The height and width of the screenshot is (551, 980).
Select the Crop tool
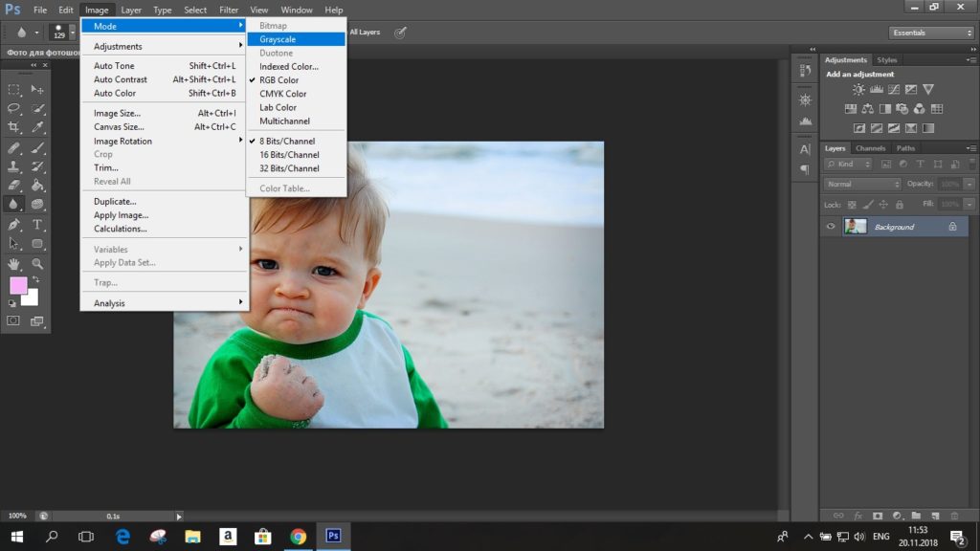[13, 127]
